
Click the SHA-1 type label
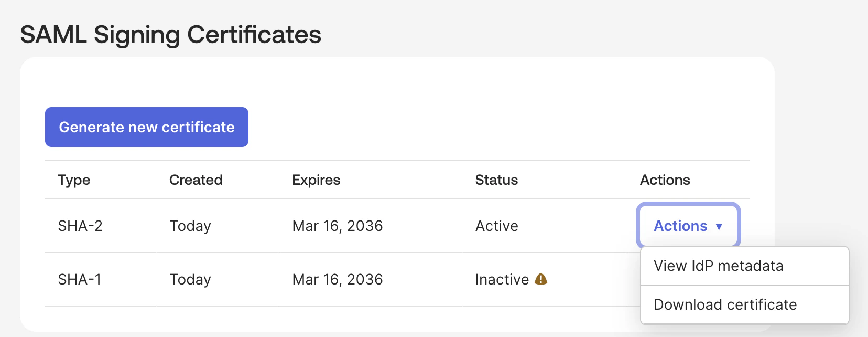tap(80, 279)
